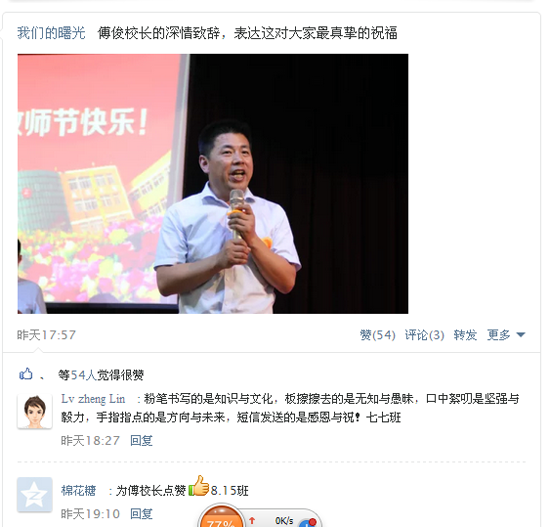The height and width of the screenshot is (527, 550).
Task: Reply to 棉花糖's comment
Action: click(141, 514)
